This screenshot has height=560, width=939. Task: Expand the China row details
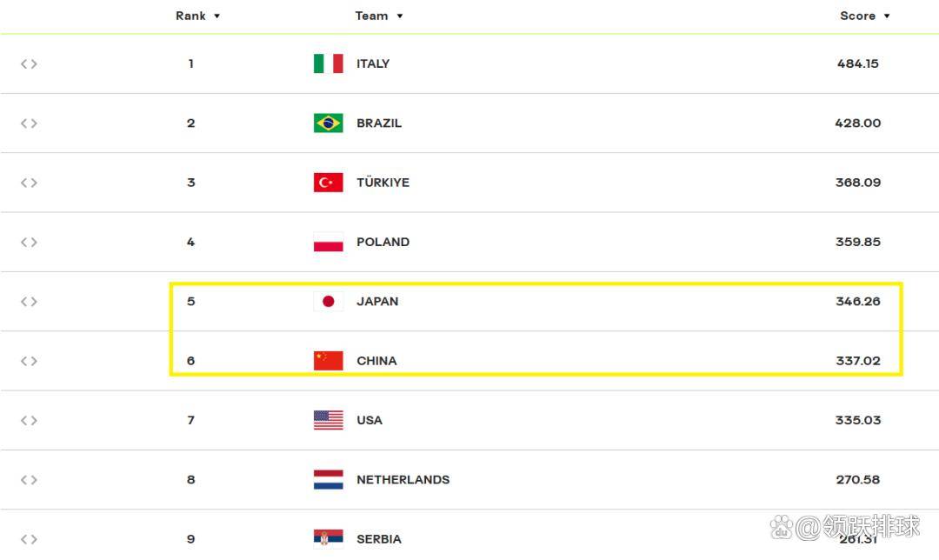point(29,361)
